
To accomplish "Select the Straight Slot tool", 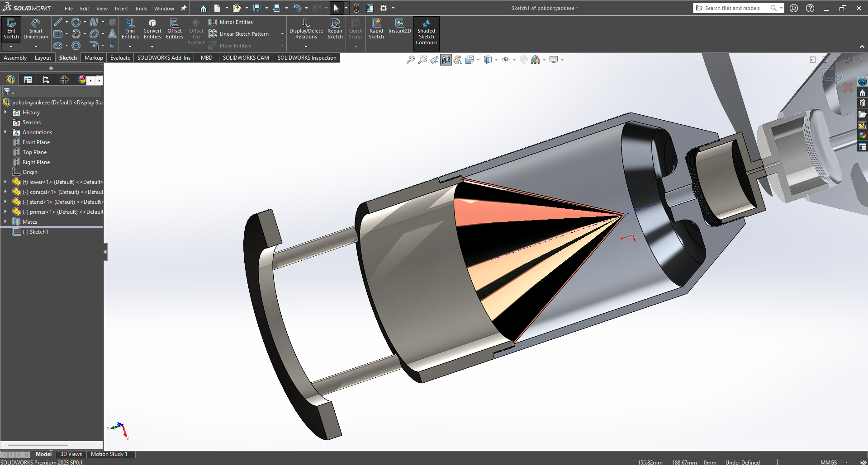I will 58,46.
